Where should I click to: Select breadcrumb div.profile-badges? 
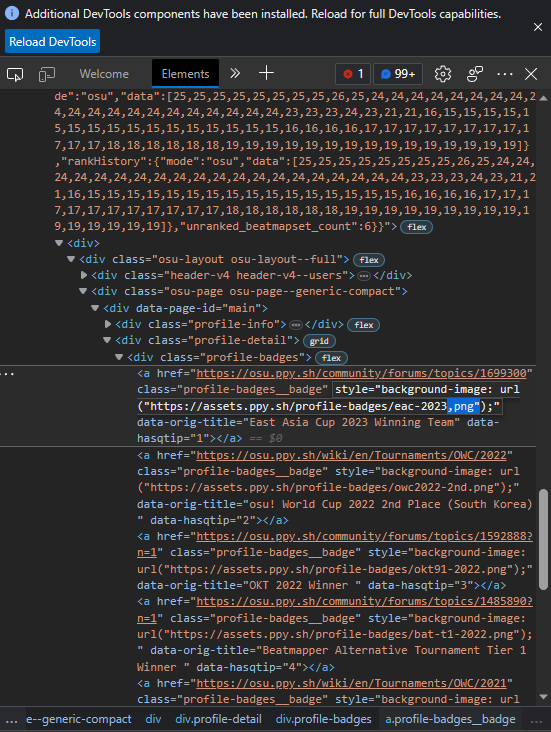324,719
